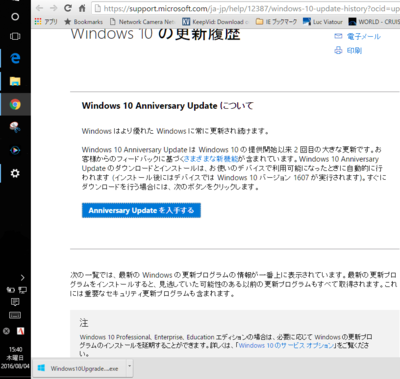400x379 pixels.
Task: Open the さまざまな新機能 link
Action: [x=211, y=159]
